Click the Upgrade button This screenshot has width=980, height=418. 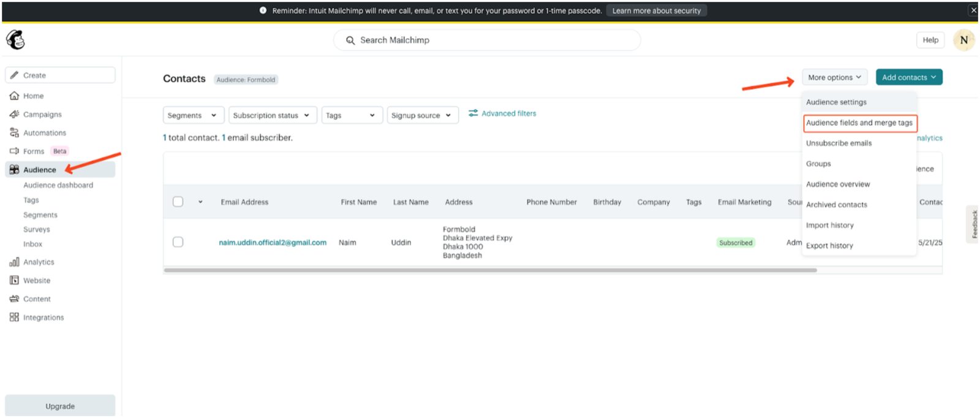60,406
